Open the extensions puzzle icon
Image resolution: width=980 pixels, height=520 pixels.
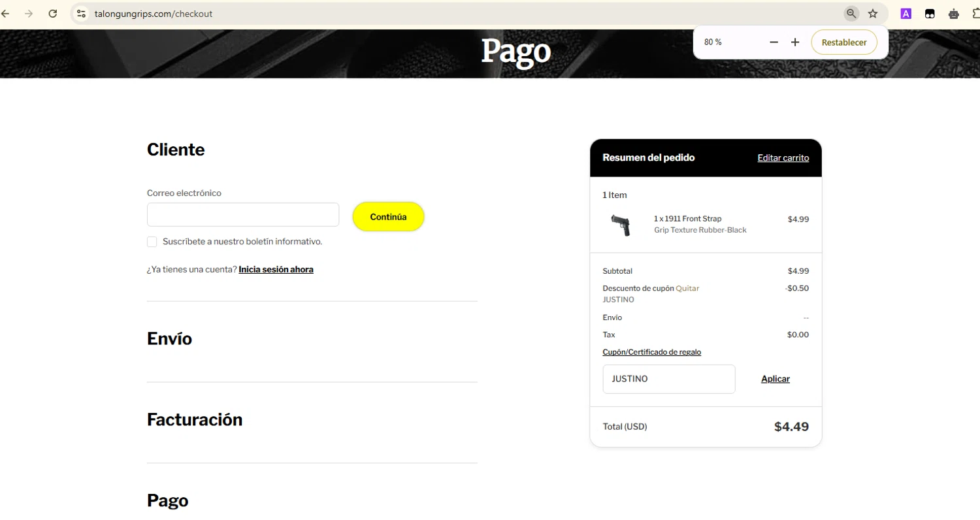[x=976, y=13]
